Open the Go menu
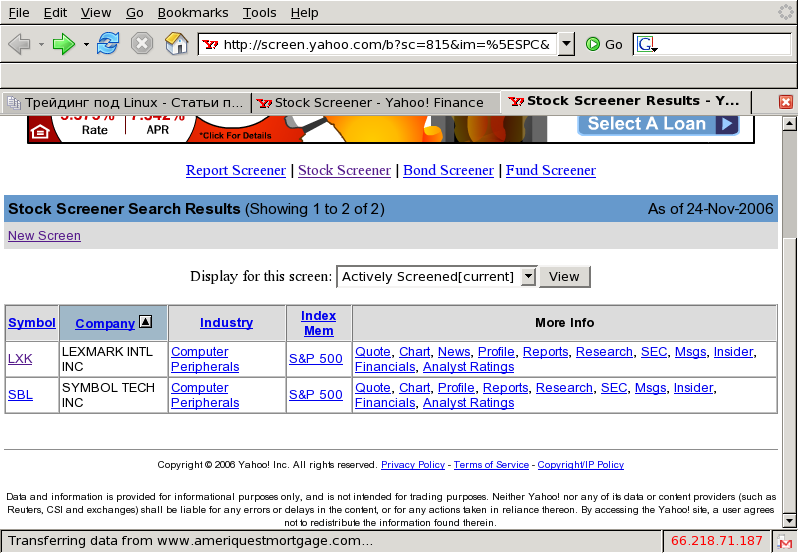 click(134, 12)
